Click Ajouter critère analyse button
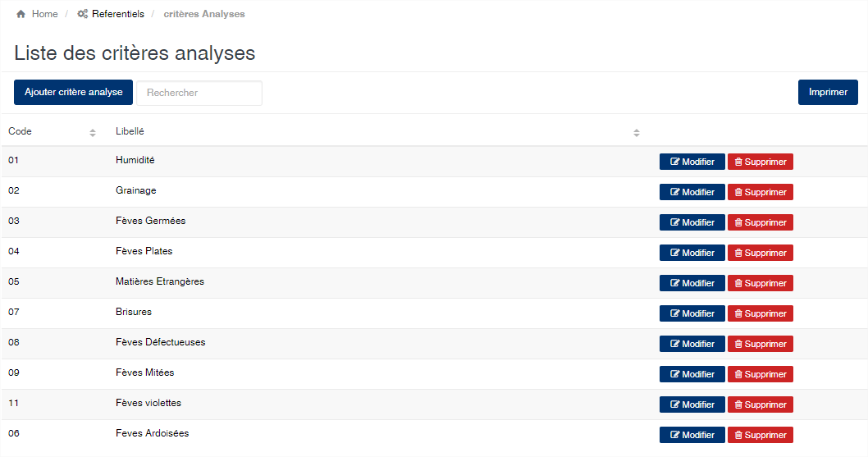 click(74, 92)
